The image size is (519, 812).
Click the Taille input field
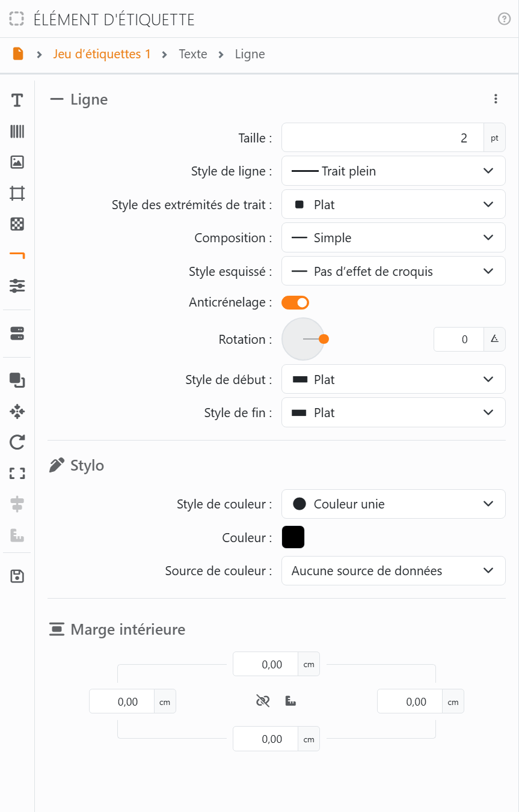click(382, 138)
